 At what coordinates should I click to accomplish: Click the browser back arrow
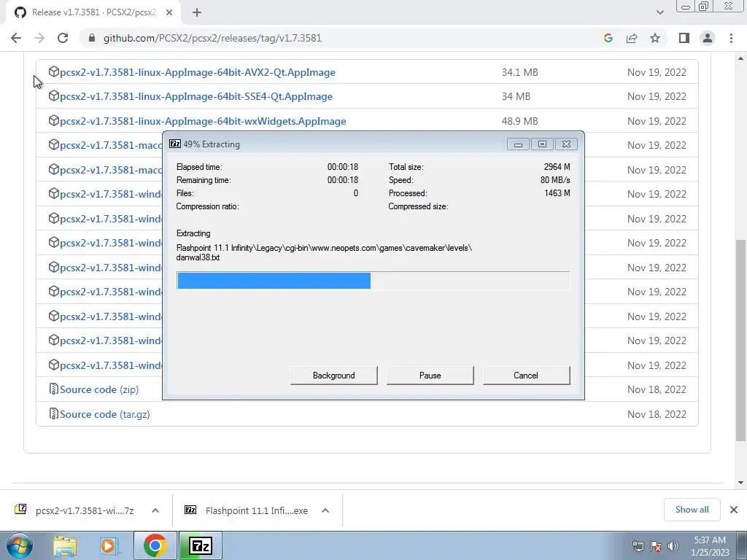(16, 38)
